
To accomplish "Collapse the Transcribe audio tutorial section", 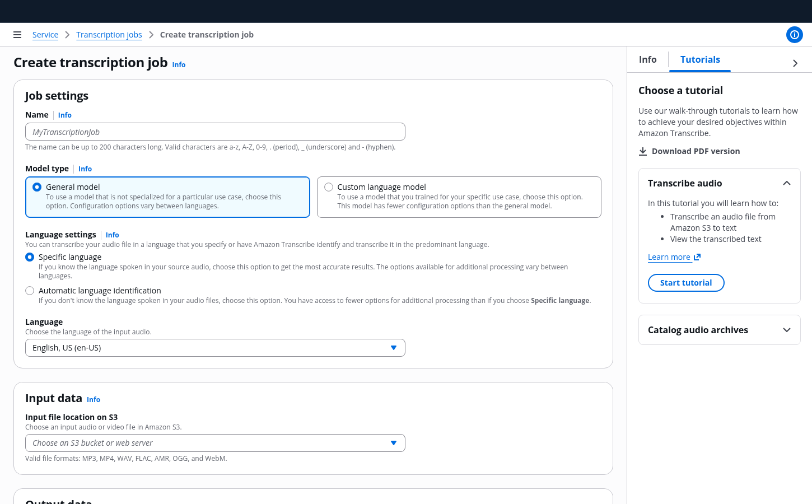I will tap(786, 183).
